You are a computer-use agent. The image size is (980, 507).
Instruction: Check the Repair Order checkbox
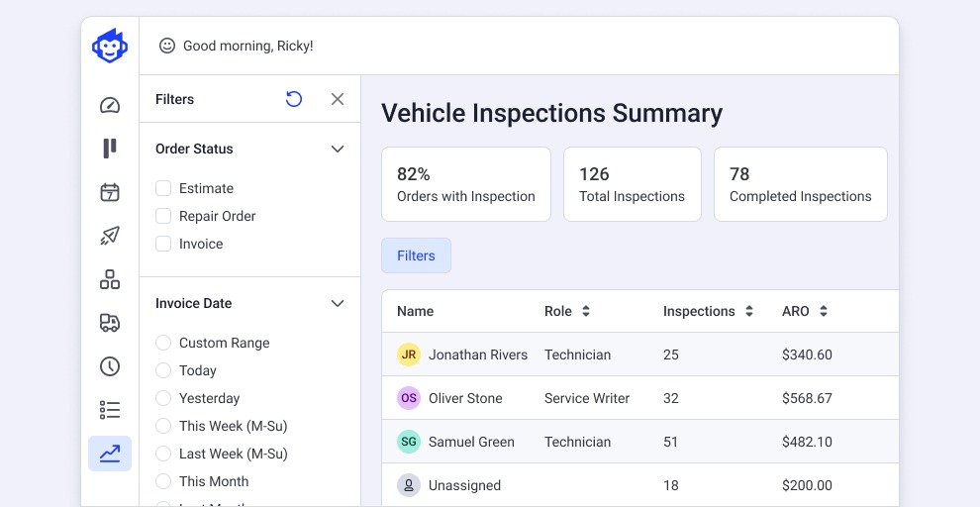[x=163, y=216]
